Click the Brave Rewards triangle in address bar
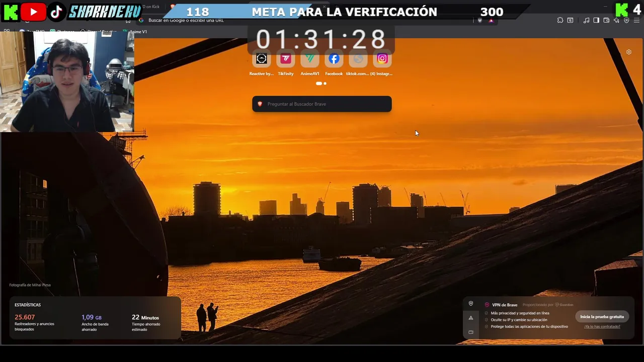Screen dimensions: 644x362 pyautogui.click(x=491, y=20)
